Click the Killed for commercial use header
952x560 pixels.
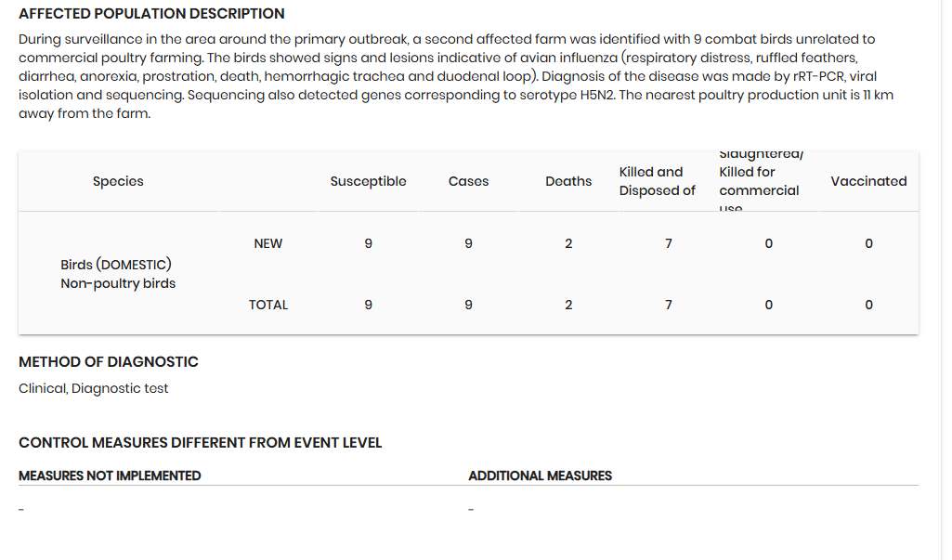click(x=758, y=181)
